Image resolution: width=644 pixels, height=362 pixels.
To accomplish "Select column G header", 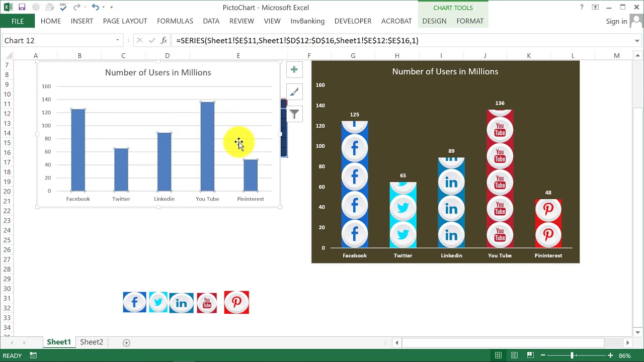I will pos(353,56).
